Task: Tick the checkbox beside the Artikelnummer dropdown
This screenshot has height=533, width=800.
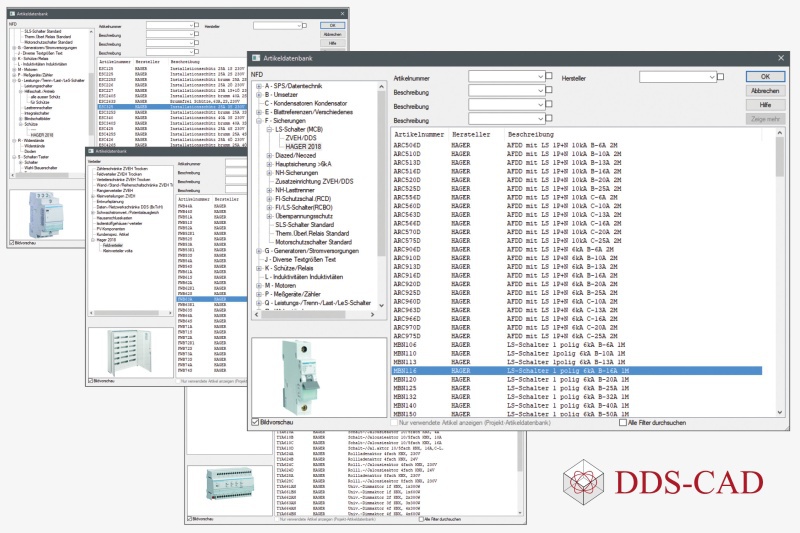Action: 549,75
